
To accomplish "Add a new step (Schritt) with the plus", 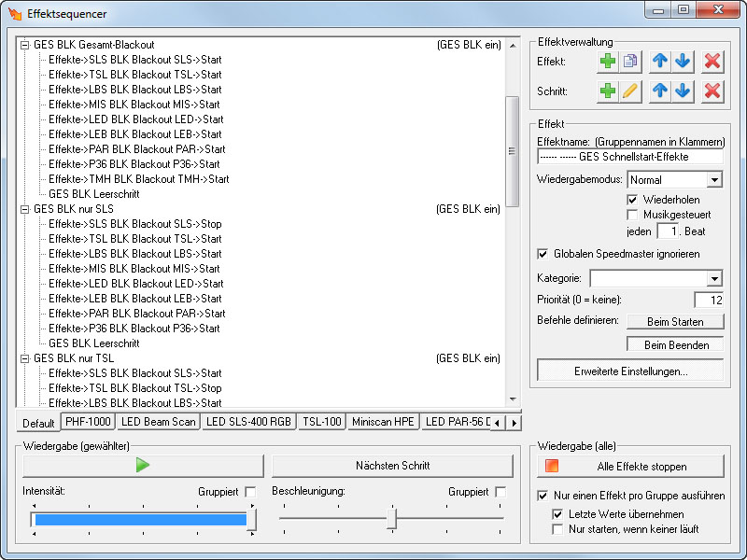I will point(608,91).
